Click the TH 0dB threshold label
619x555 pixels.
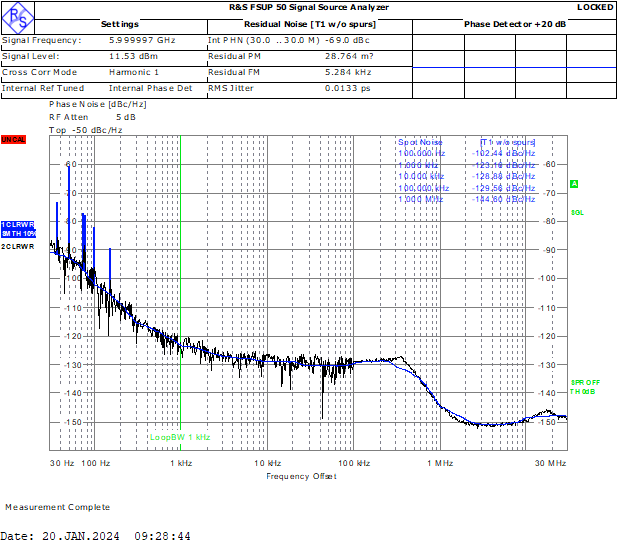[582, 391]
